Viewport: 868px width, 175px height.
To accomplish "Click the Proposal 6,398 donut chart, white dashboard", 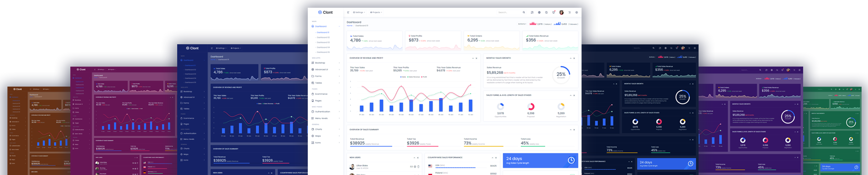I will point(531,107).
